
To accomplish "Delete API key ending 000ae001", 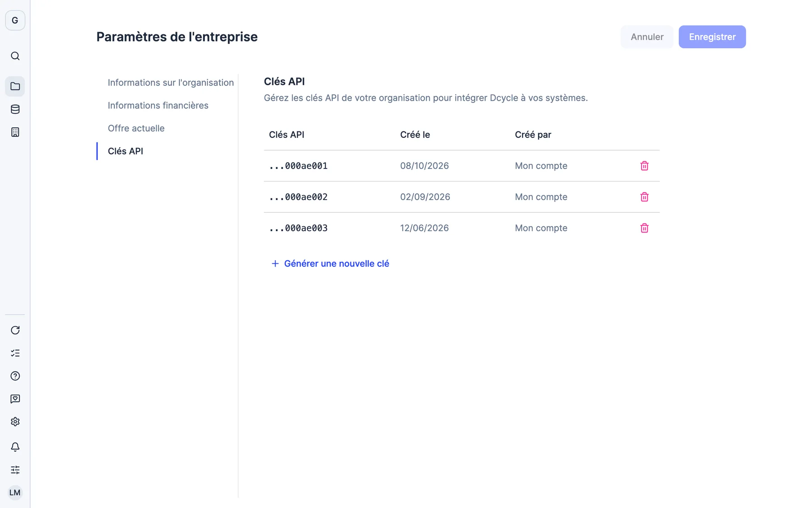I will pos(644,166).
